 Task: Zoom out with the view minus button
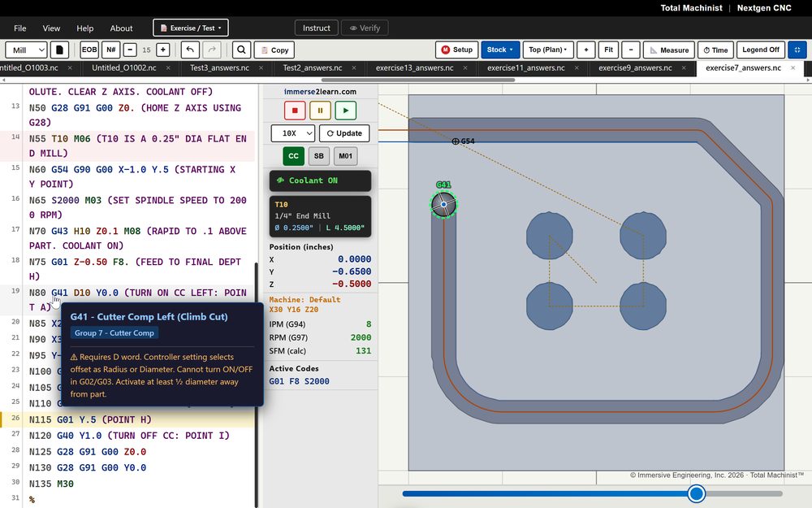(631, 50)
